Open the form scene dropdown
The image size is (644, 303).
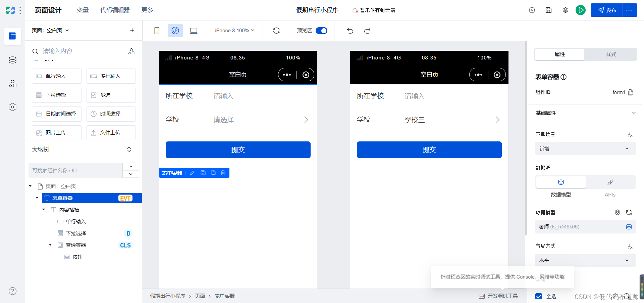585,148
